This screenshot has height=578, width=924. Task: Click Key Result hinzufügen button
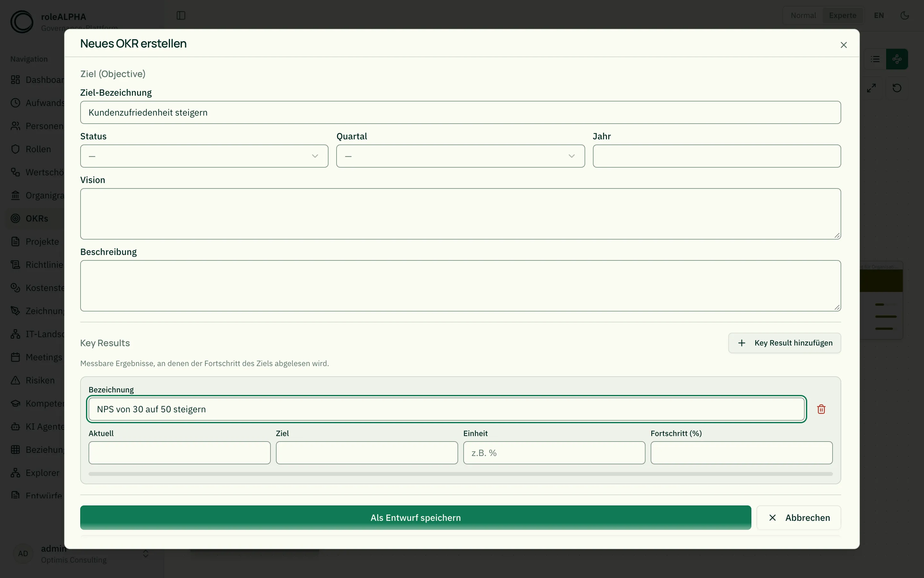pyautogui.click(x=785, y=343)
